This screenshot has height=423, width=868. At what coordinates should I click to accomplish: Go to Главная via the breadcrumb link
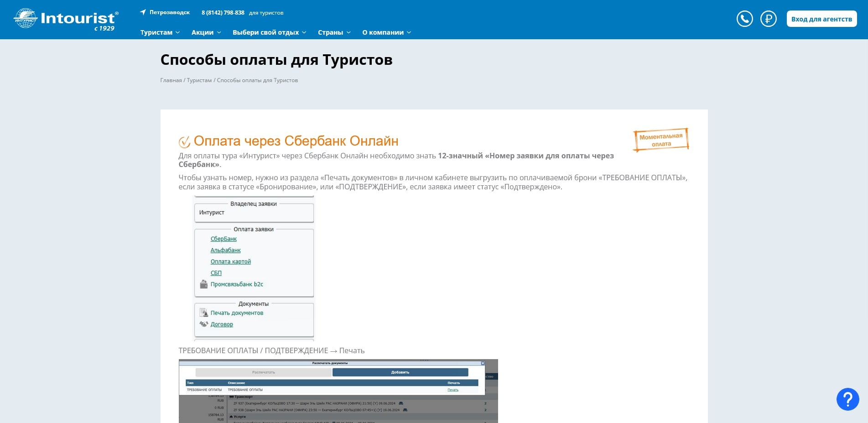point(171,80)
